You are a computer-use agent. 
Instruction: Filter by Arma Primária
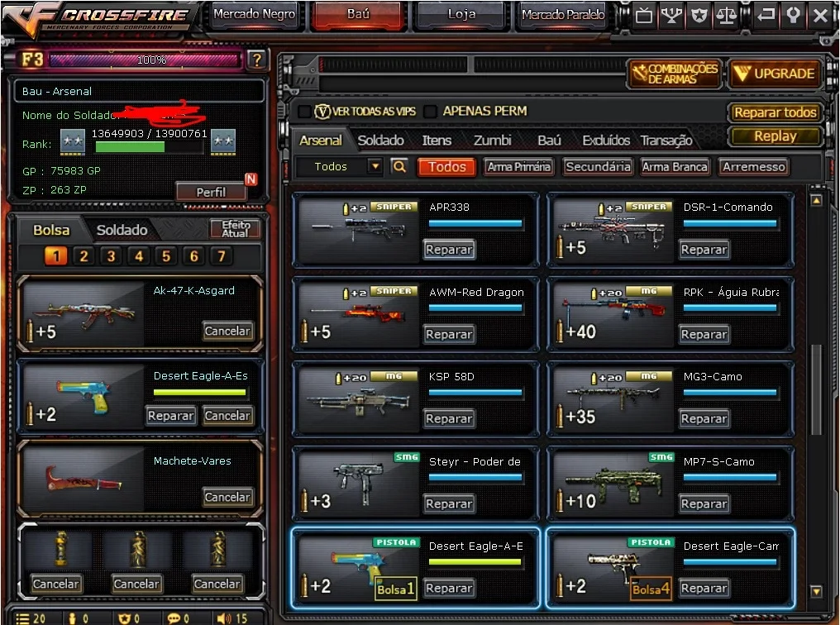pos(518,166)
